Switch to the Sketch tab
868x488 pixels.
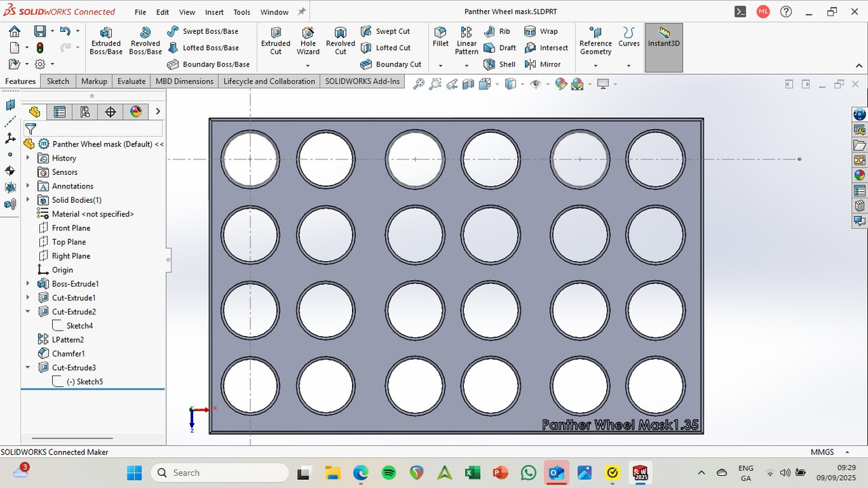coord(58,81)
